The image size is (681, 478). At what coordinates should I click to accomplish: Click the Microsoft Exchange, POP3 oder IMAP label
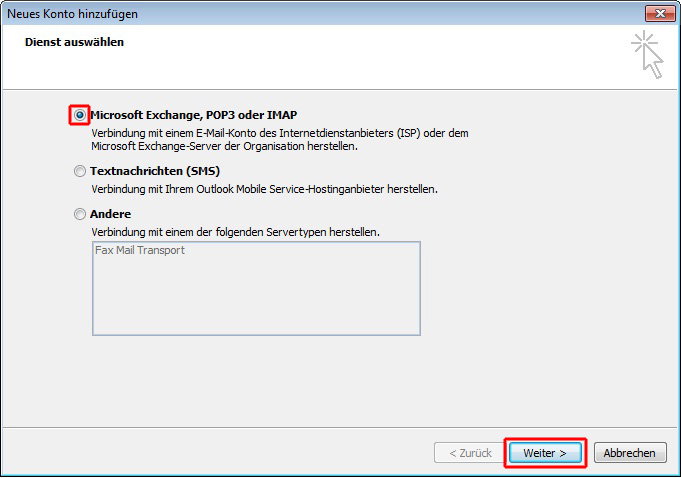194,115
